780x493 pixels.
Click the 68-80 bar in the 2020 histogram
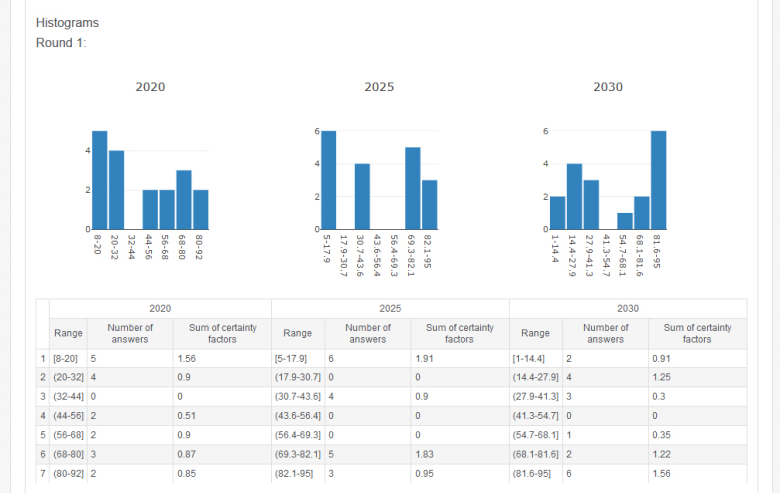[x=184, y=200]
